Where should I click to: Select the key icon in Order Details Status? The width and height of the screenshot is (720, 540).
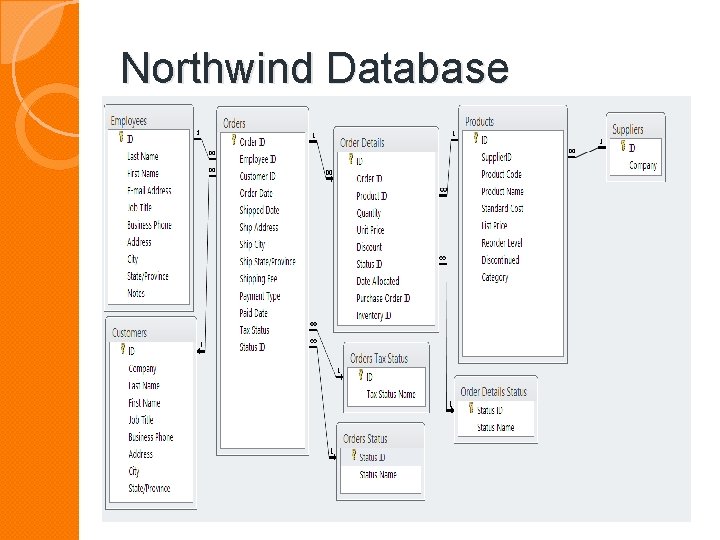471,408
